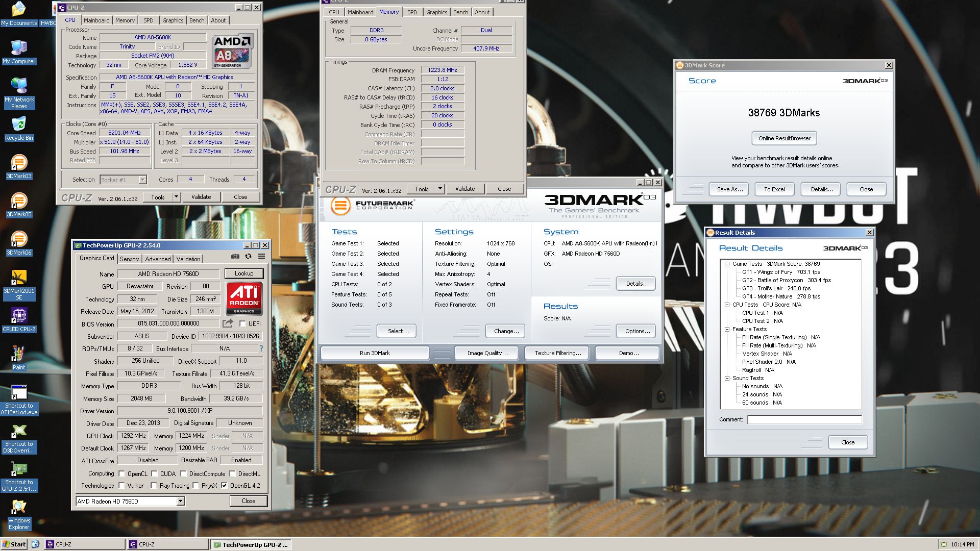The height and width of the screenshot is (551, 980).
Task: Collapse the CPU Tests tree node
Action: click(x=727, y=305)
